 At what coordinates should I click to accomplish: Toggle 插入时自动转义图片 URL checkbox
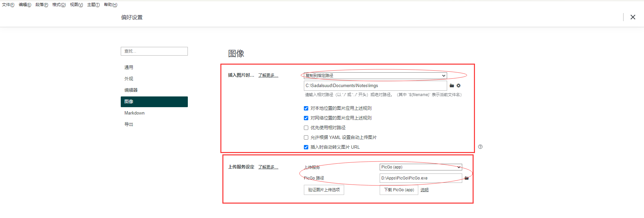pyautogui.click(x=306, y=147)
